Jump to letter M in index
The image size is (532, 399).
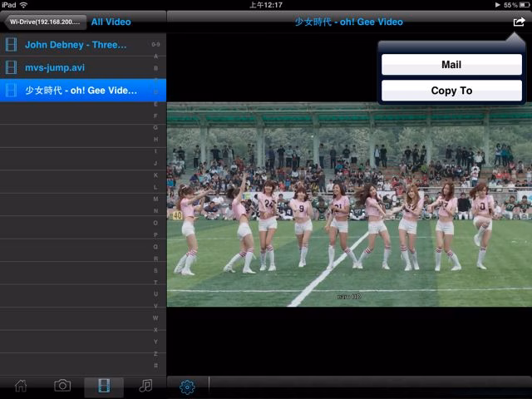(155, 199)
